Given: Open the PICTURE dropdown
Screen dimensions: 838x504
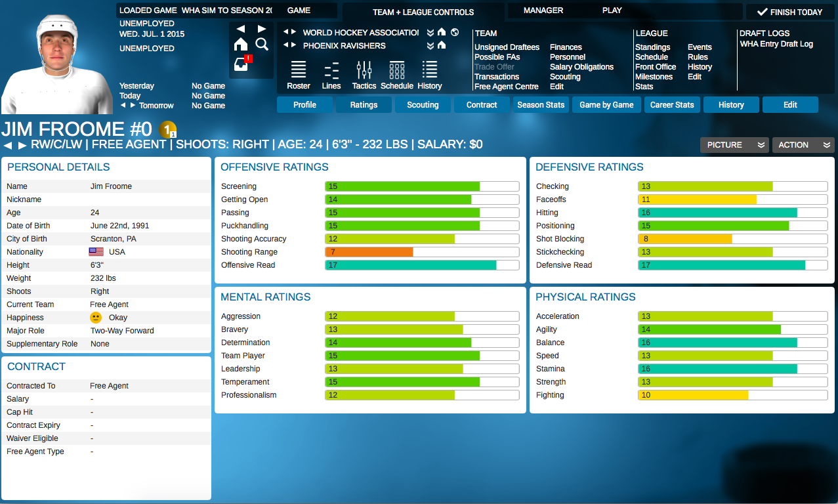Looking at the screenshot, I should pos(733,145).
